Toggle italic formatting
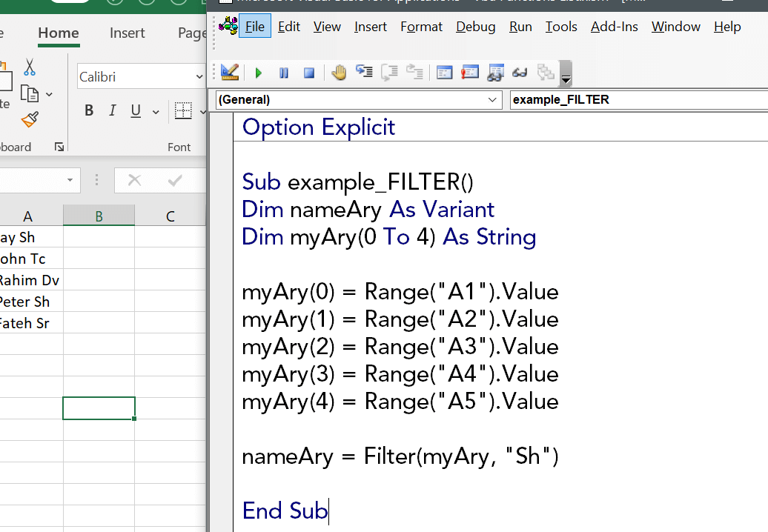 point(112,110)
